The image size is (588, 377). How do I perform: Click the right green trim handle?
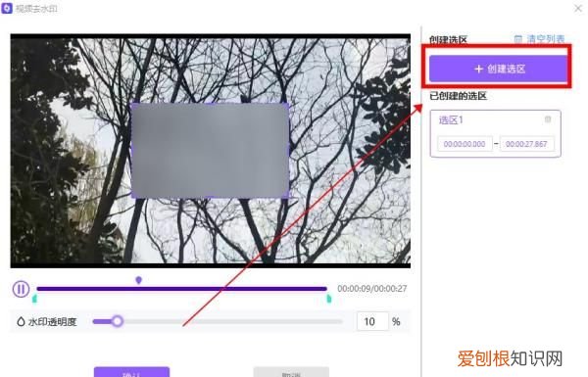[x=329, y=299]
